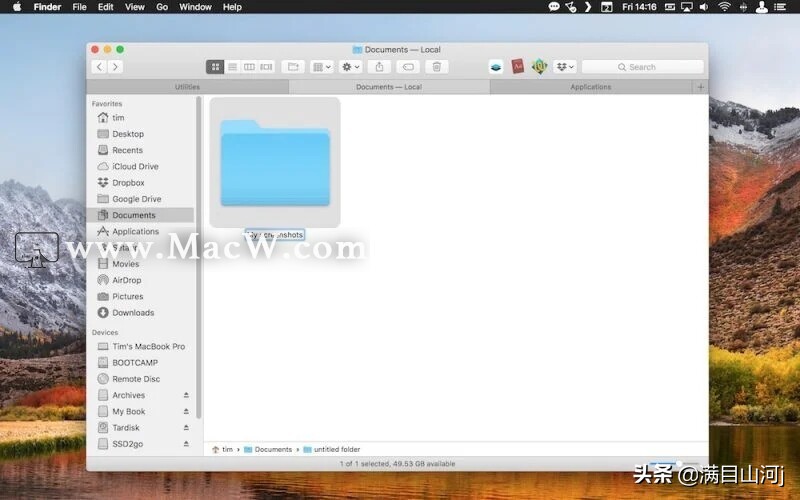
Task: Click the New Folder toolbar button
Action: click(x=293, y=67)
